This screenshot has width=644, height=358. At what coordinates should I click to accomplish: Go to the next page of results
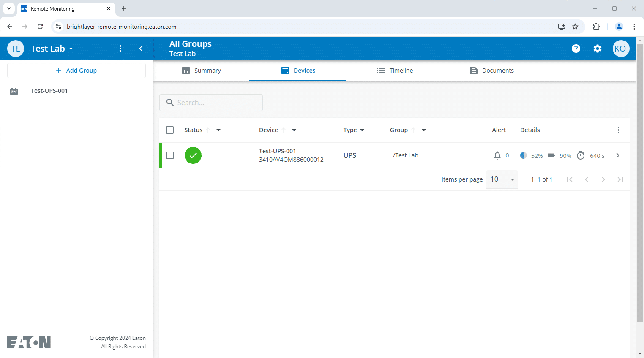pos(603,179)
